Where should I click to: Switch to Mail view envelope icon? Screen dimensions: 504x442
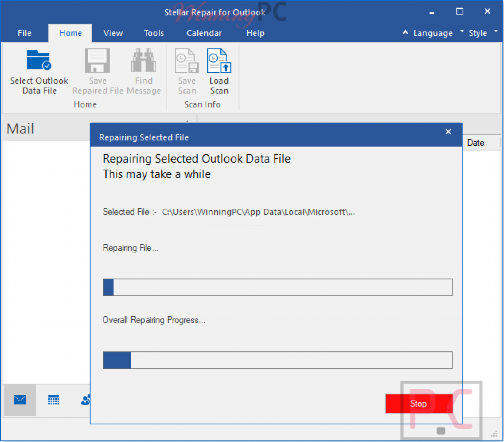[20, 400]
